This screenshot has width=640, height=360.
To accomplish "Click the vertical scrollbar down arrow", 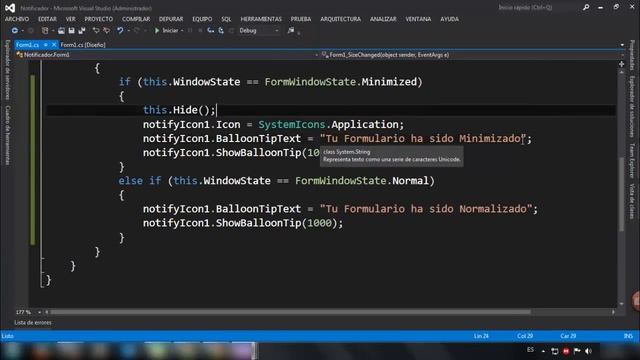I will [622, 304].
